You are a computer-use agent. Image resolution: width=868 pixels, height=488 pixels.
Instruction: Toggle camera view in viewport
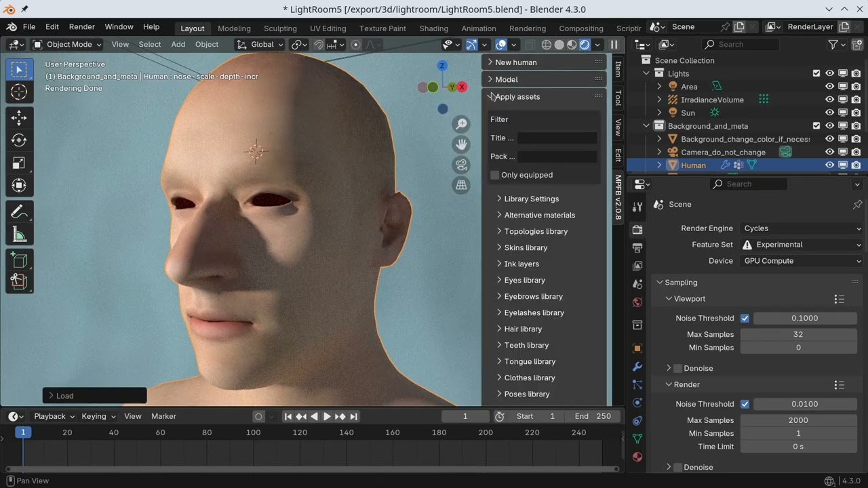[x=461, y=165]
